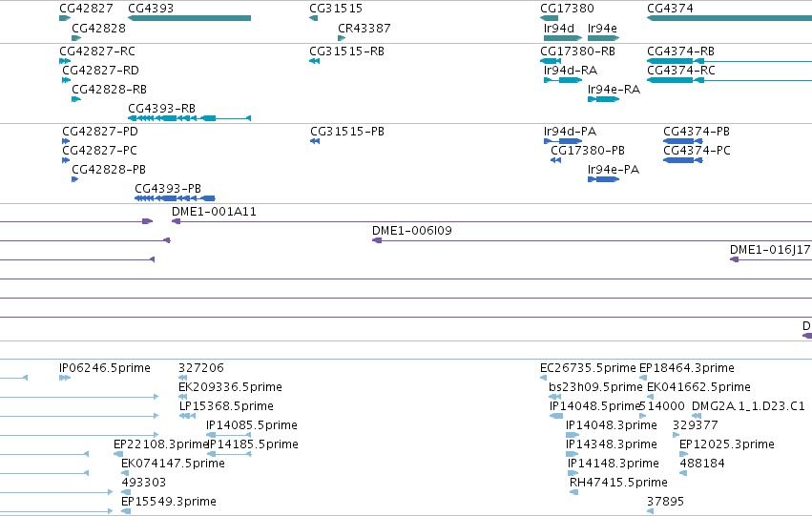
Task: Select EST EK209336.5prime
Action: pyautogui.click(x=182, y=397)
